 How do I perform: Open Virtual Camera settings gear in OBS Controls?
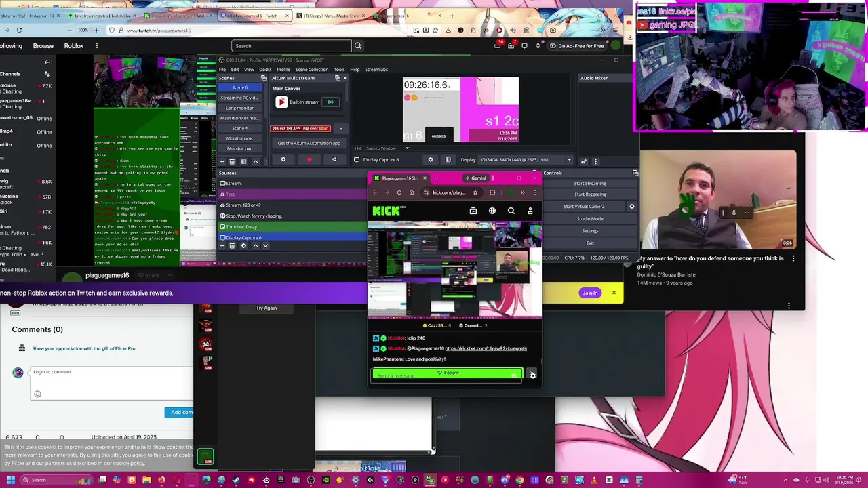(x=632, y=207)
